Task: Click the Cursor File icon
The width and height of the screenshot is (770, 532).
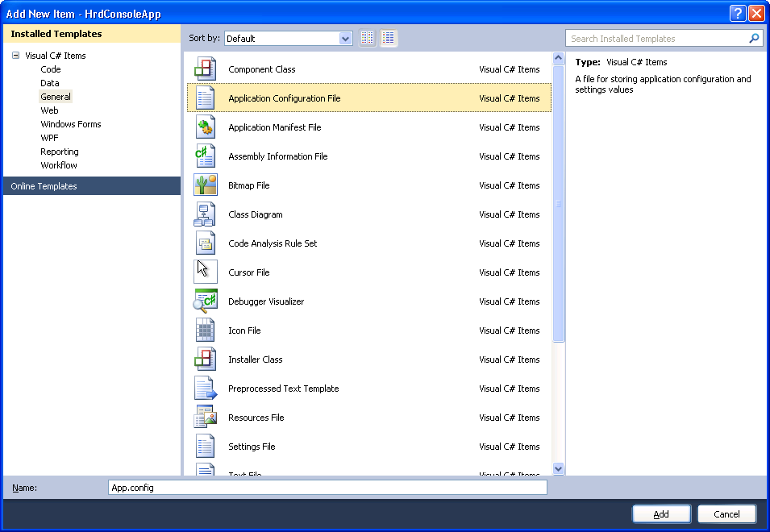Action: (x=206, y=272)
